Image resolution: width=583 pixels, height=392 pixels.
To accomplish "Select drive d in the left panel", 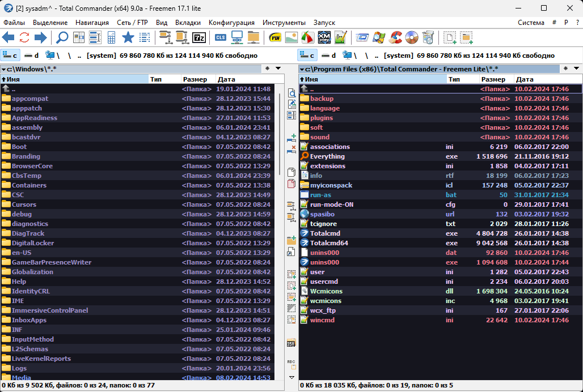I will coord(31,56).
